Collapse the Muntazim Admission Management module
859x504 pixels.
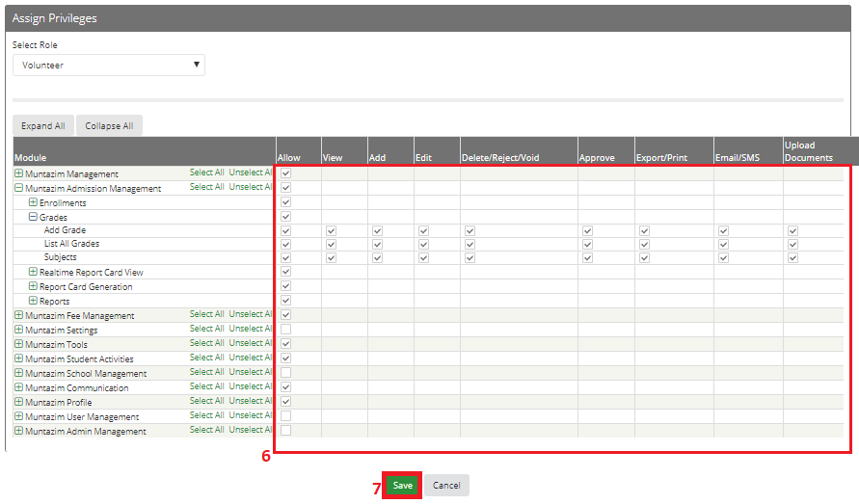coord(18,187)
